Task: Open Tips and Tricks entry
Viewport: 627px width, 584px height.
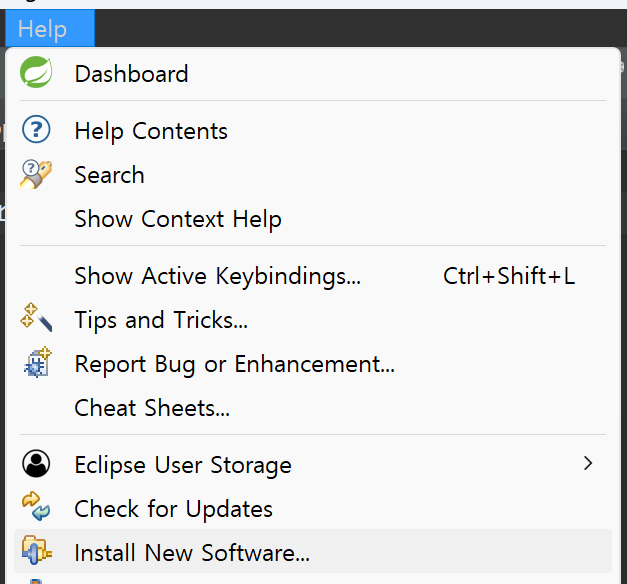Action: 161,321
